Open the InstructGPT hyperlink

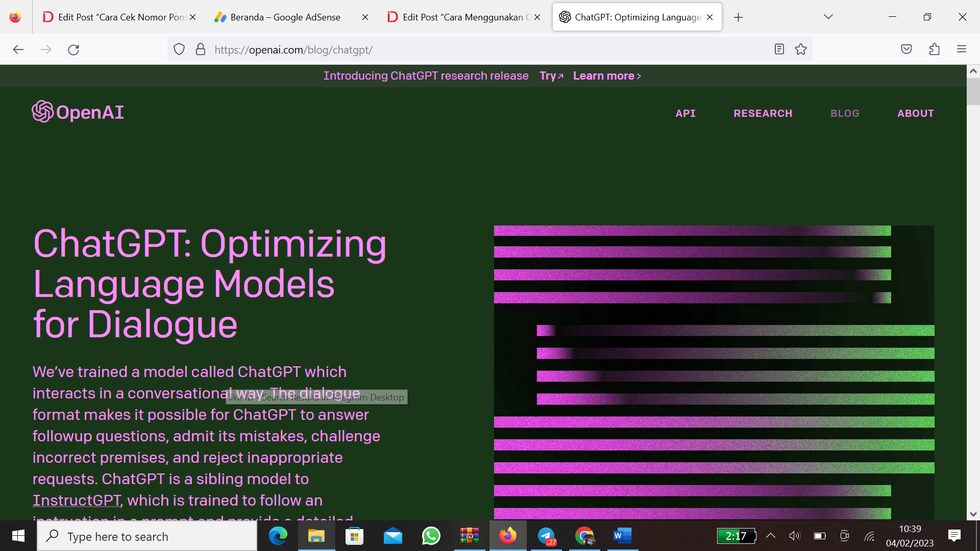pos(77,500)
